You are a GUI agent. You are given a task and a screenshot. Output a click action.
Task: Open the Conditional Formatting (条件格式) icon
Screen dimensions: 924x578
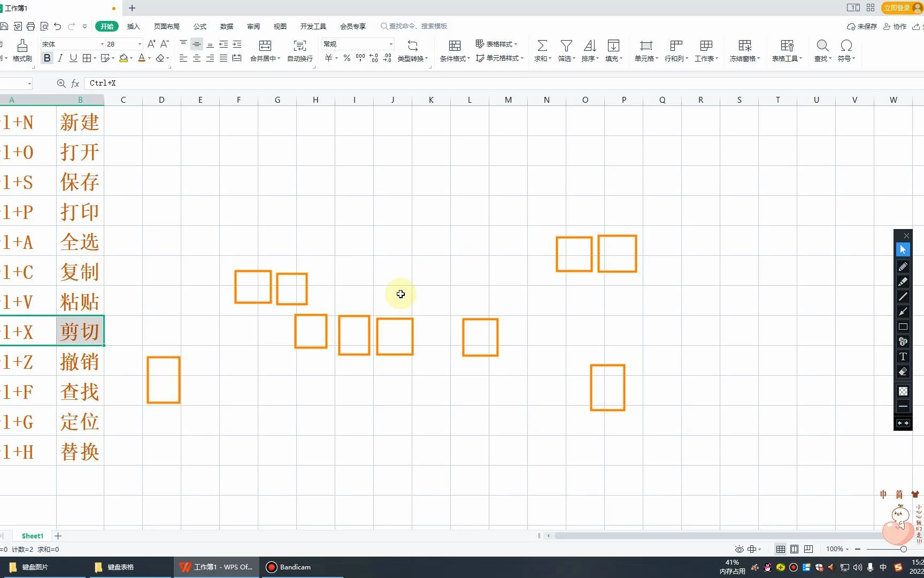click(x=455, y=45)
